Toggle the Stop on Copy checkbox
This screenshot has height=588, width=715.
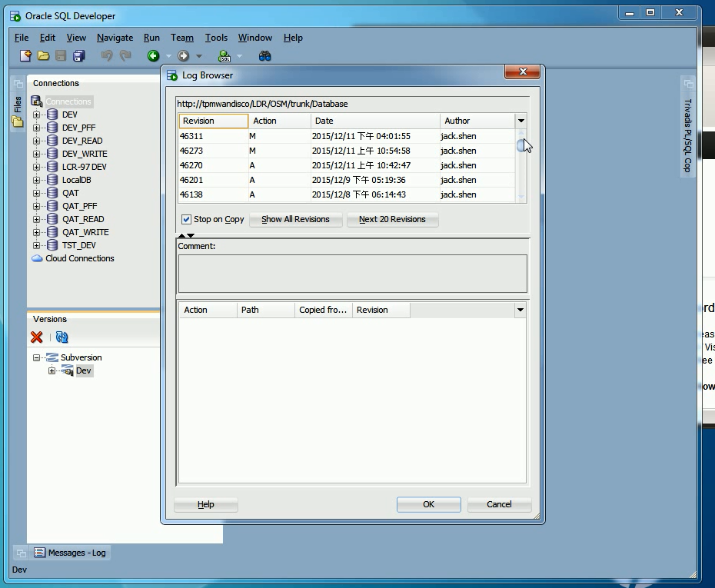coord(186,219)
